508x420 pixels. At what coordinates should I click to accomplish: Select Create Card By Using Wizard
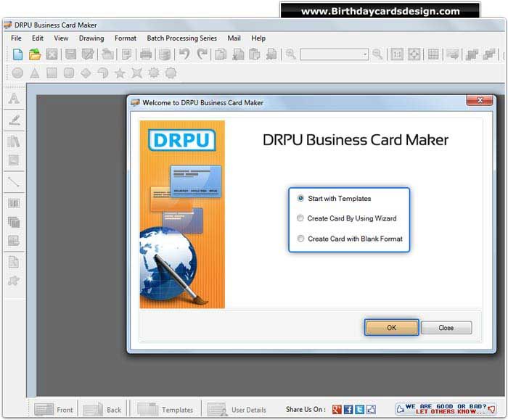347,218
